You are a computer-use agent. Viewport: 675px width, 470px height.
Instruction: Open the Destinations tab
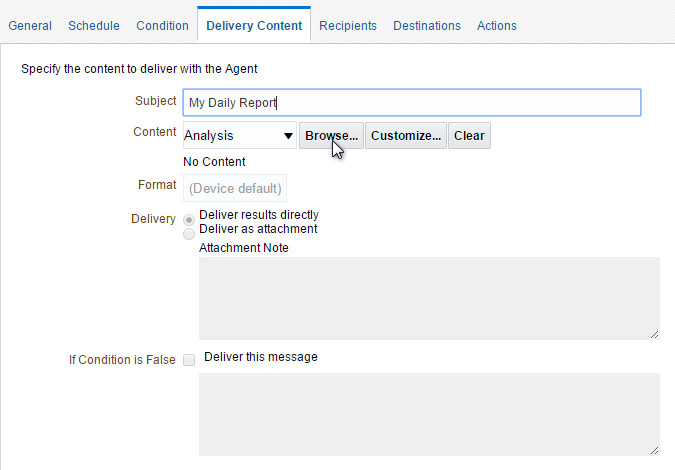pos(427,26)
